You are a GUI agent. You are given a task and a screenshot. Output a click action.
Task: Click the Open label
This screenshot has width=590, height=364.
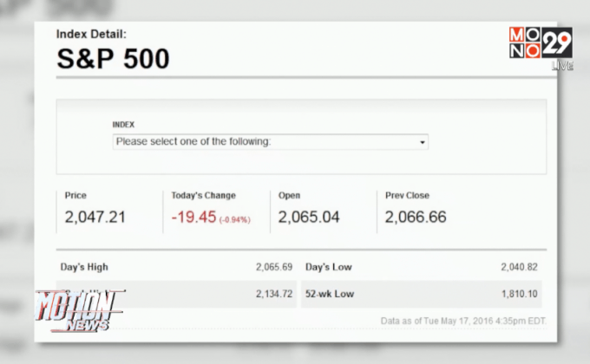[x=289, y=196]
